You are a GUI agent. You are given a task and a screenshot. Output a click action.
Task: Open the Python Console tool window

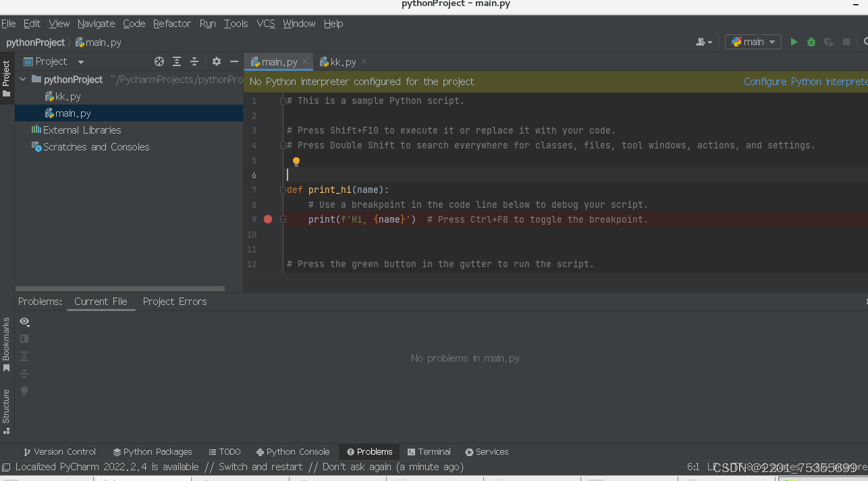(x=294, y=451)
